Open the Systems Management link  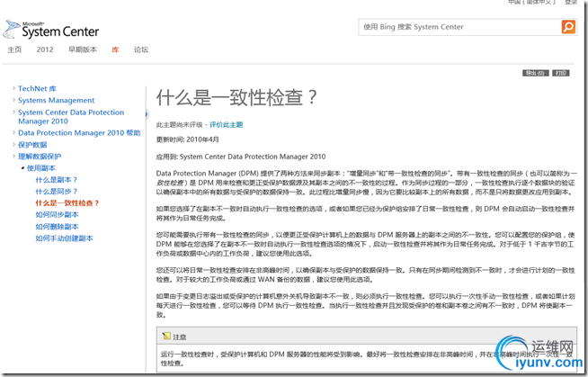tap(57, 100)
